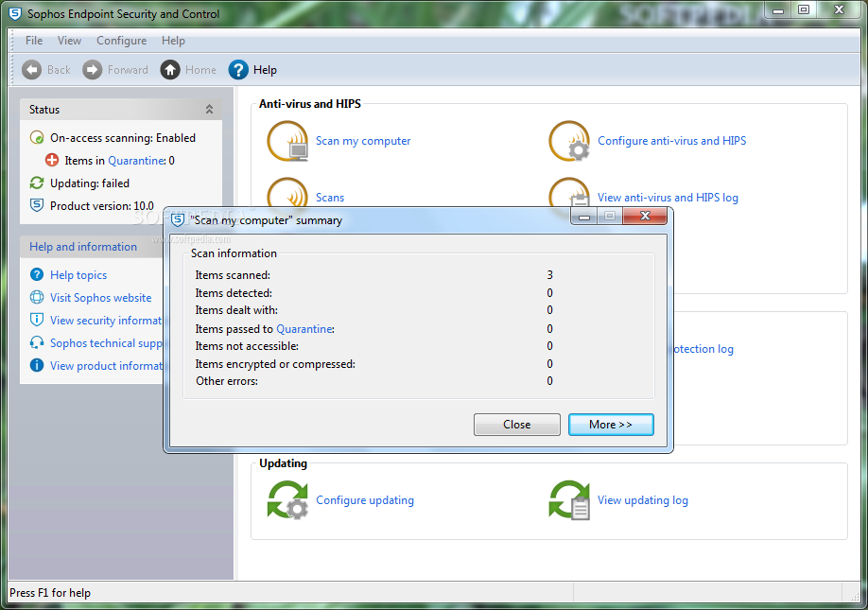Click the Help and information panel header
The height and width of the screenshot is (610, 868).
[x=92, y=247]
